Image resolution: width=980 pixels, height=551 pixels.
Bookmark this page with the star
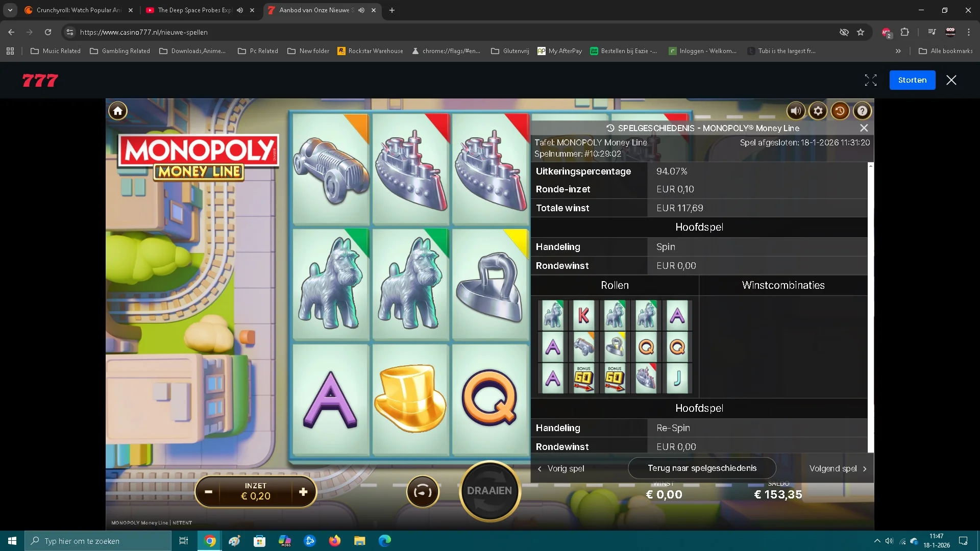point(861,32)
